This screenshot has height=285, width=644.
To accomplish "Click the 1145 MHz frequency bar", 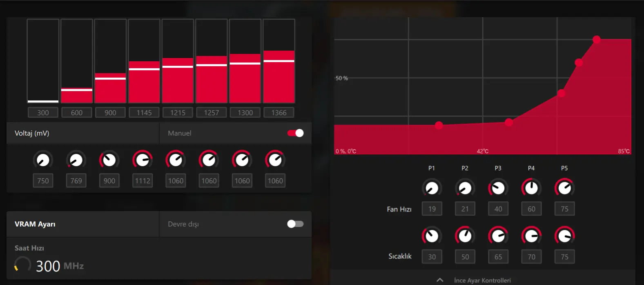I will [x=144, y=61].
